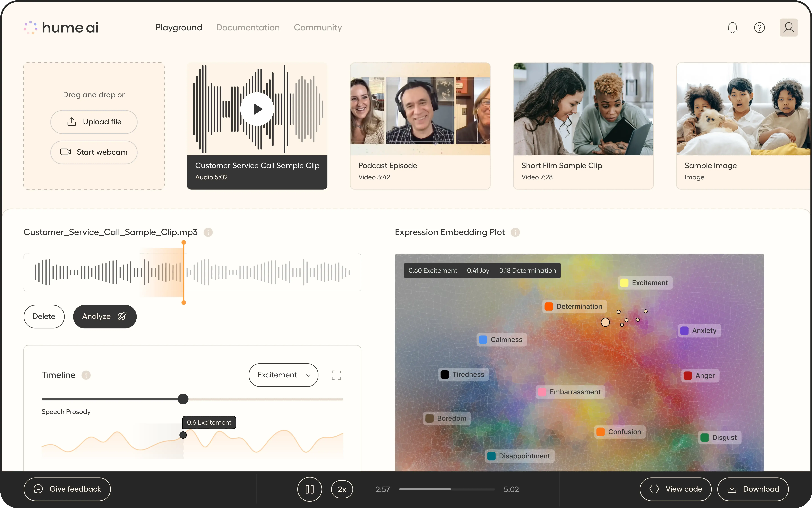
Task: Click info icon next to the mp3 filename
Action: (208, 232)
